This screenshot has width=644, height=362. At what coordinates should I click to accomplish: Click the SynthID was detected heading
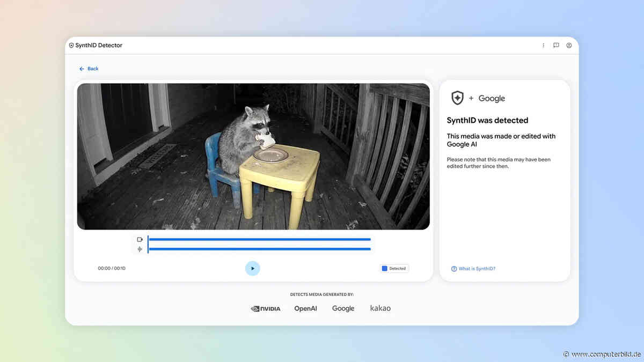(488, 120)
